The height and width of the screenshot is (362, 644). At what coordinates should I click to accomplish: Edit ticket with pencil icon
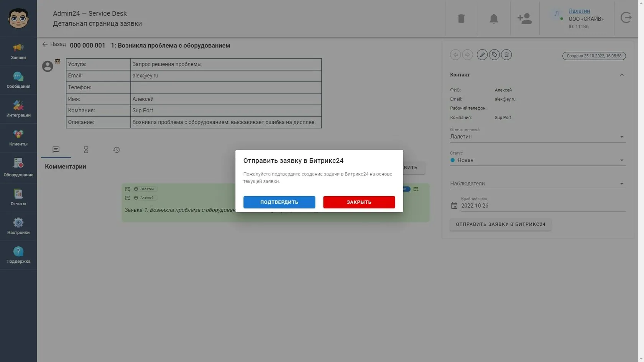click(482, 55)
